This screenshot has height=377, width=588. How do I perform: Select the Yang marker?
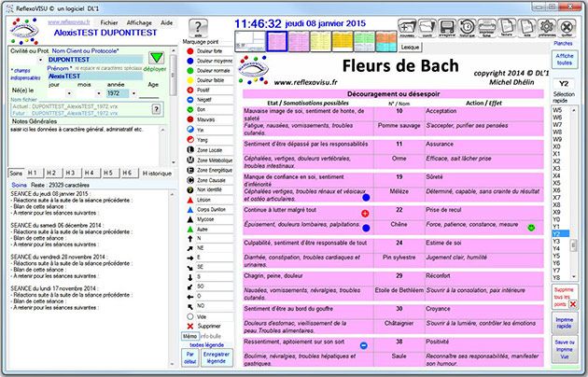pyautogui.click(x=190, y=140)
